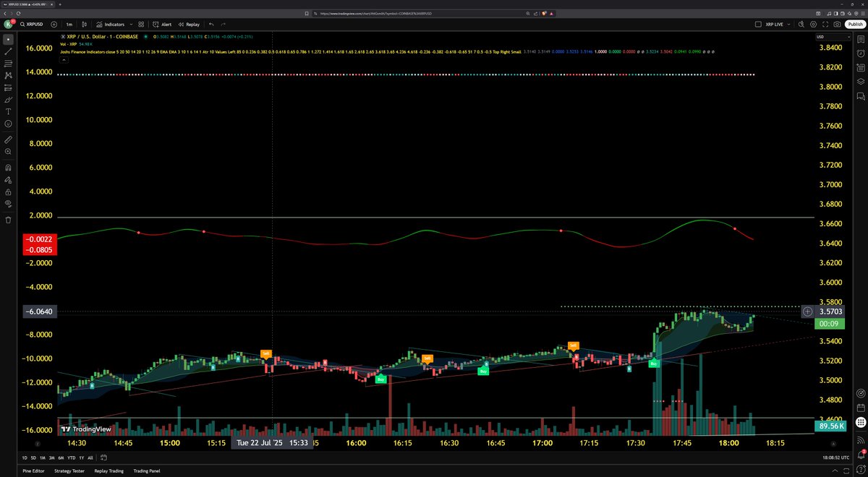Image resolution: width=868 pixels, height=477 pixels.
Task: Open the Object tree layers icon
Action: 860,82
